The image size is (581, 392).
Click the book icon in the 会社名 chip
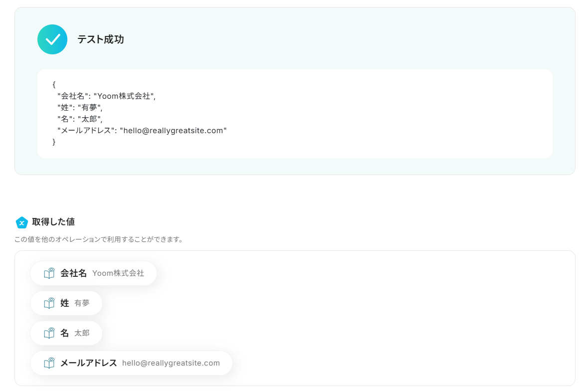coord(49,273)
